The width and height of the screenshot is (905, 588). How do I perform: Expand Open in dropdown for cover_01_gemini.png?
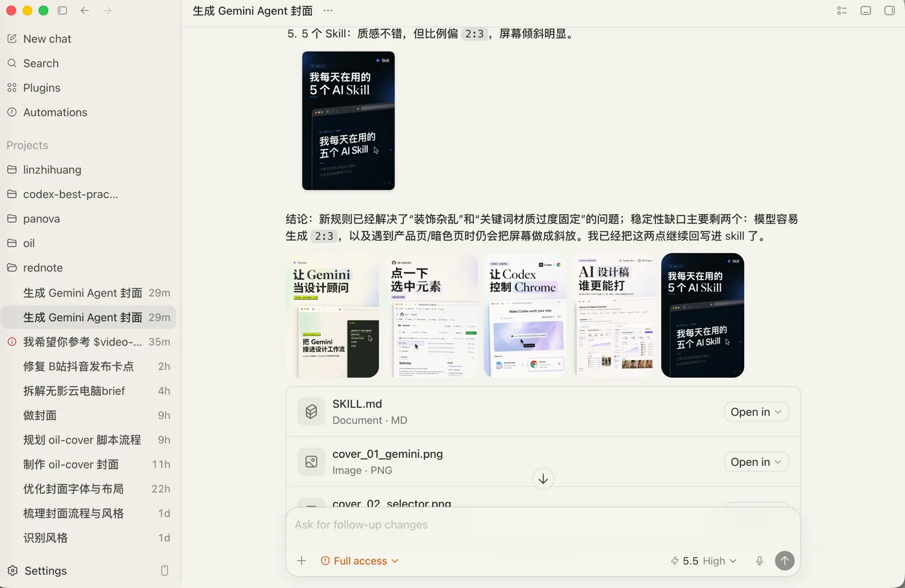756,462
